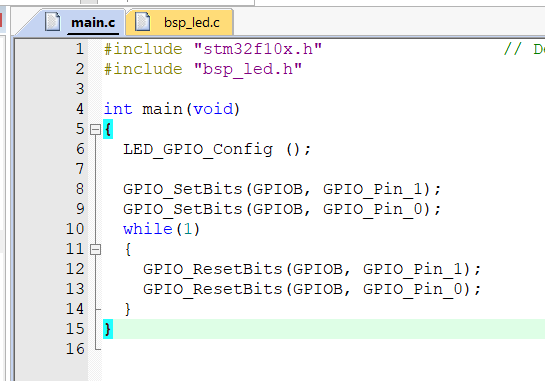The width and height of the screenshot is (545, 381).
Task: Click GPIO_ResetBits on line 12
Action: coord(213,269)
